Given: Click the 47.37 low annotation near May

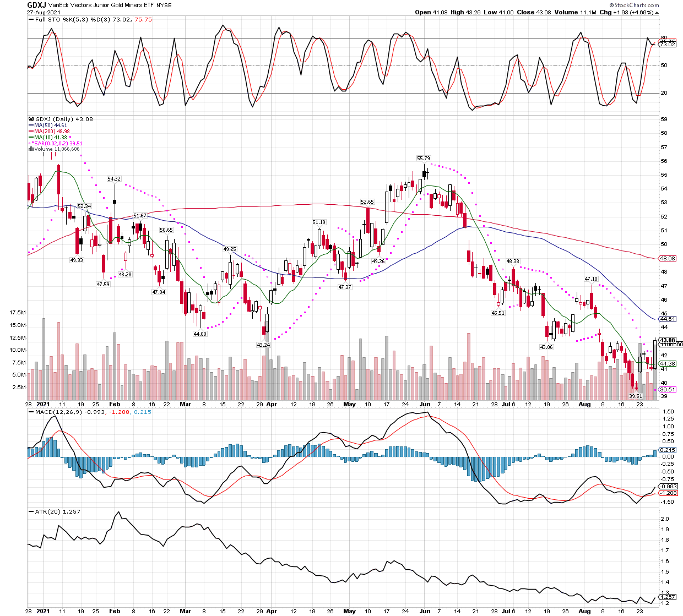Looking at the screenshot, I should pos(345,287).
